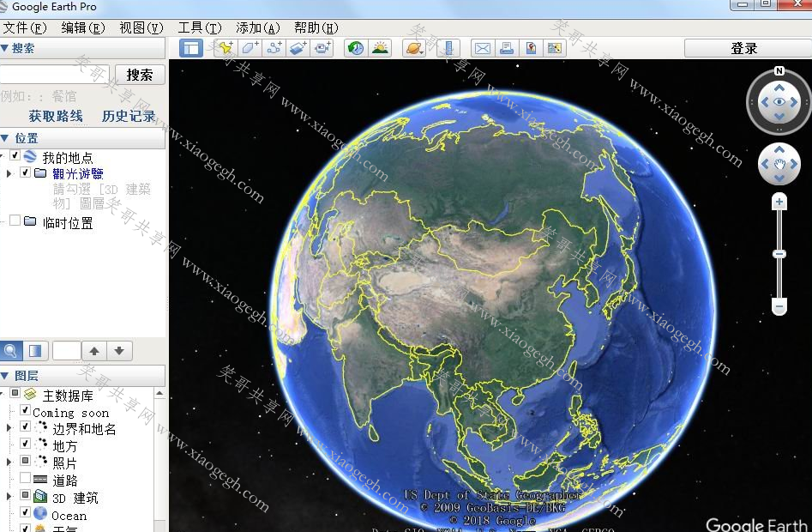
Task: Collapse the 图层 panel header
Action: (x=83, y=376)
